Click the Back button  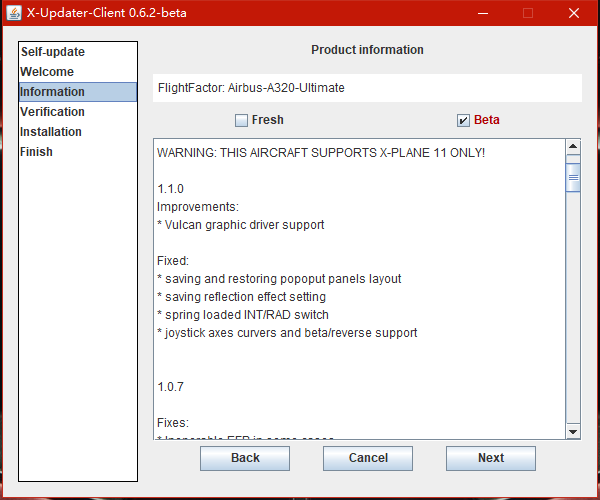[245, 458]
